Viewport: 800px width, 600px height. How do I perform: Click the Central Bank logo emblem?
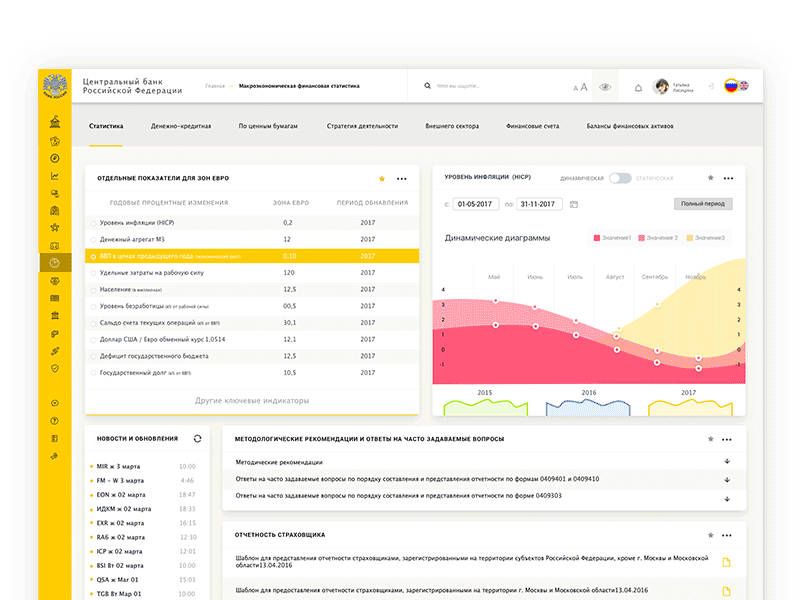54,87
